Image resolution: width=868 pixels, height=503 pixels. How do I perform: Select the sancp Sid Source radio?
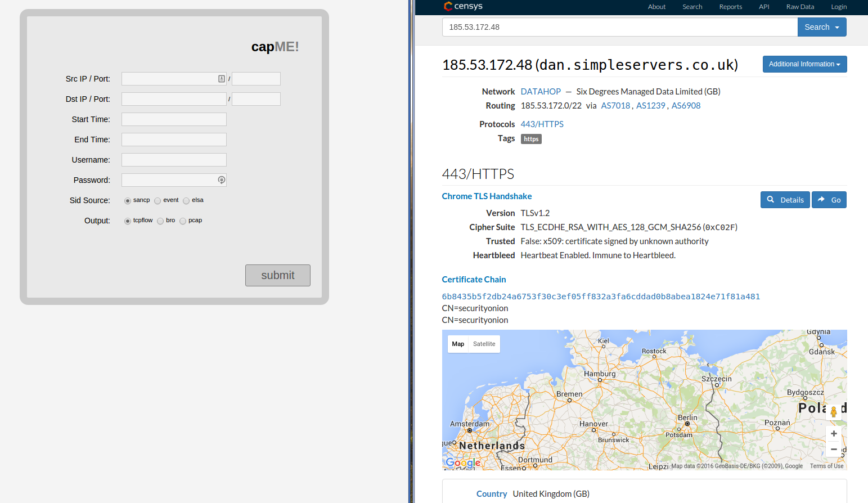pos(128,201)
